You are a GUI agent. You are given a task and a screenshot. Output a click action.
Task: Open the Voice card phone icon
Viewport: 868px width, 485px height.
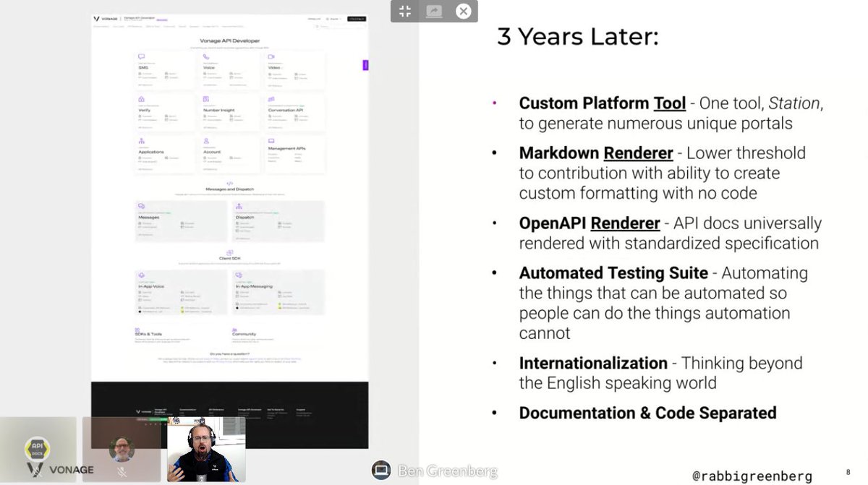coord(206,56)
